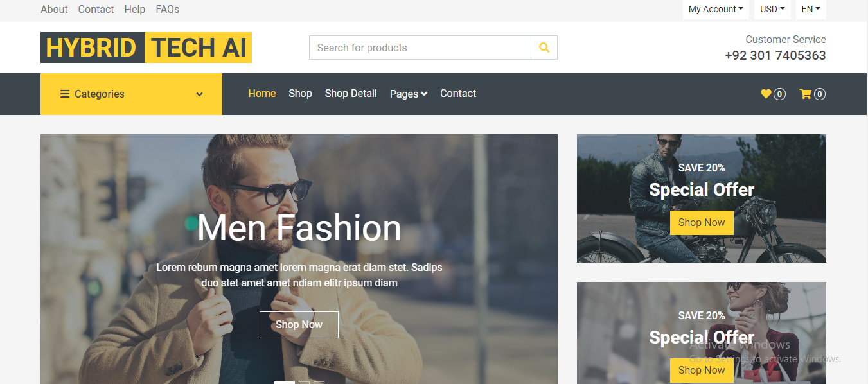The width and height of the screenshot is (868, 384).
Task: Select Contact in the dark navbar
Action: pyautogui.click(x=458, y=94)
